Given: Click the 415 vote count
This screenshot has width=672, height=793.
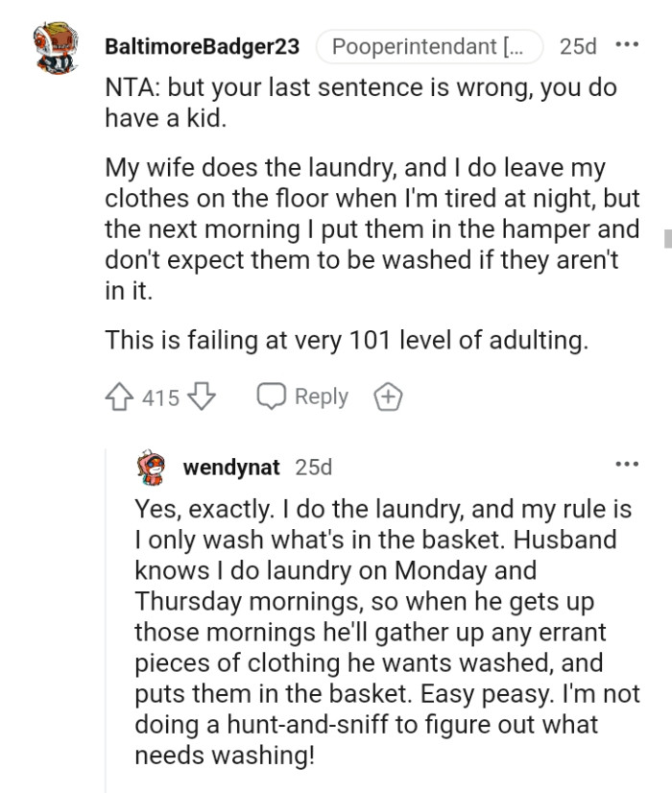Looking at the screenshot, I should pos(158,396).
